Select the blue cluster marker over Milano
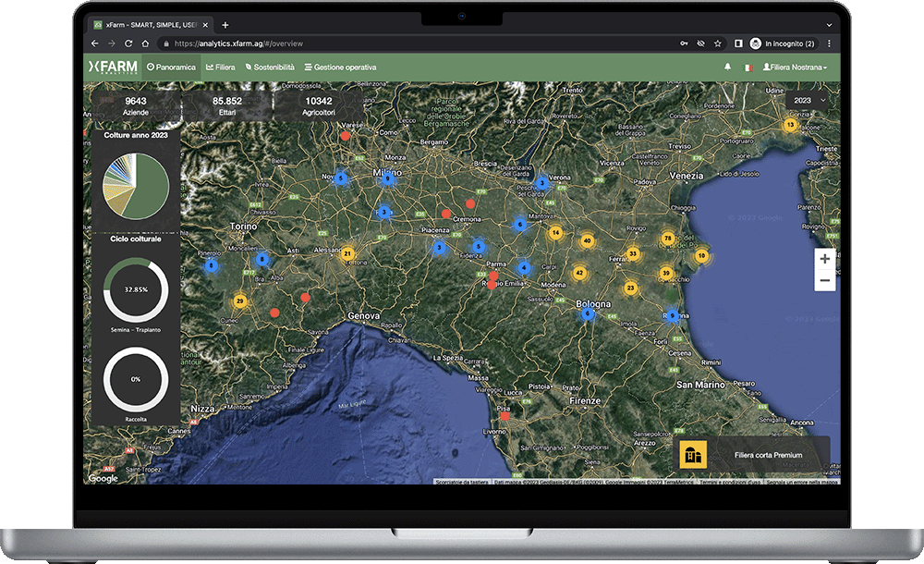The image size is (924, 564). tap(387, 178)
